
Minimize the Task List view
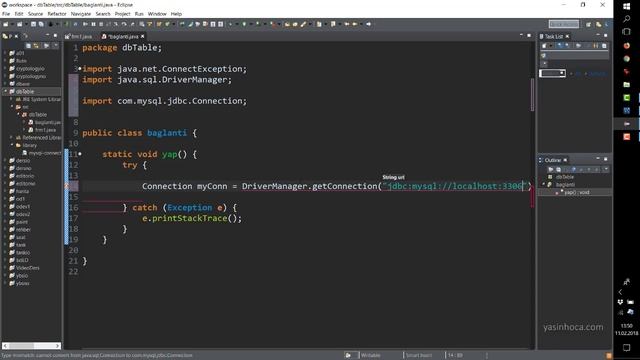click(598, 36)
